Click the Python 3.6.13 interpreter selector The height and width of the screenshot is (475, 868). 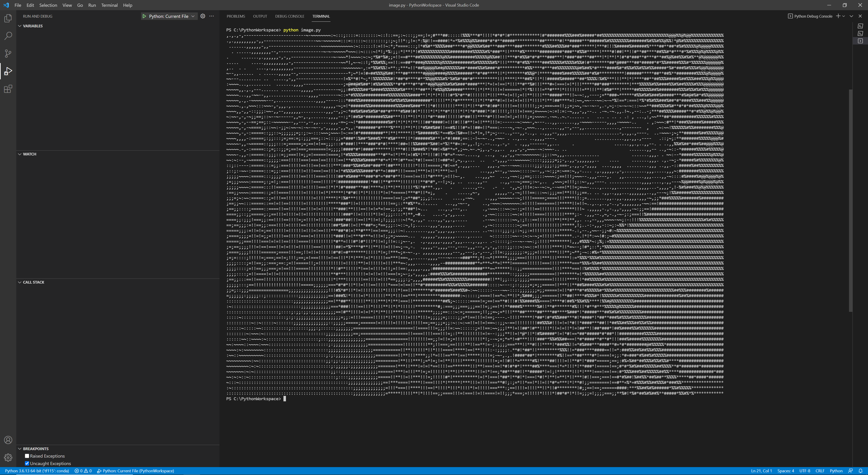click(x=37, y=471)
